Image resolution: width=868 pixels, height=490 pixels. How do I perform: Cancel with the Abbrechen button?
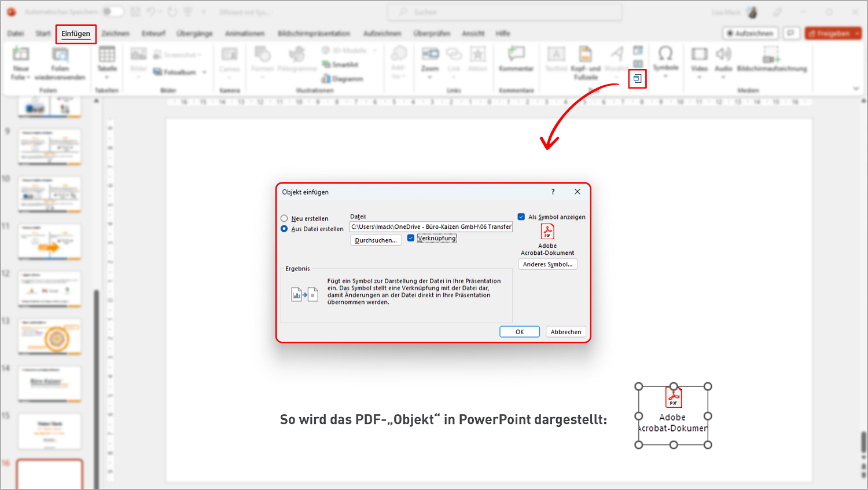[566, 332]
